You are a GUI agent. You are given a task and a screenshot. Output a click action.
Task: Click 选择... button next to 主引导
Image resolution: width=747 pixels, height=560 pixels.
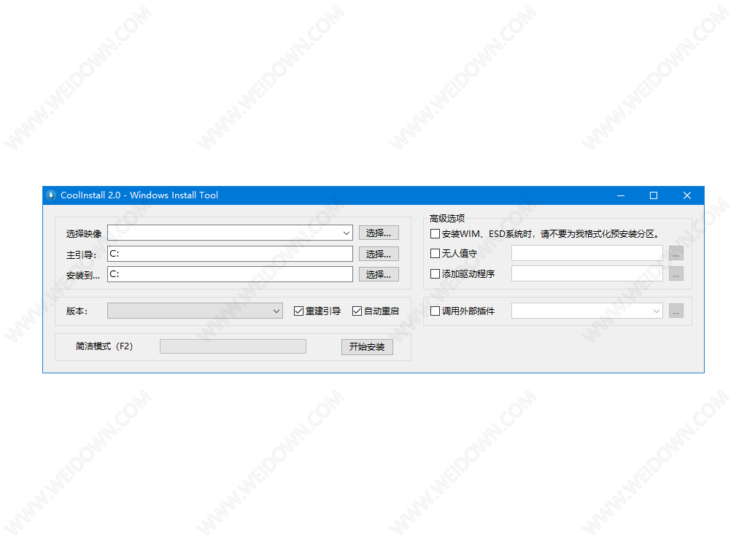pyautogui.click(x=379, y=254)
